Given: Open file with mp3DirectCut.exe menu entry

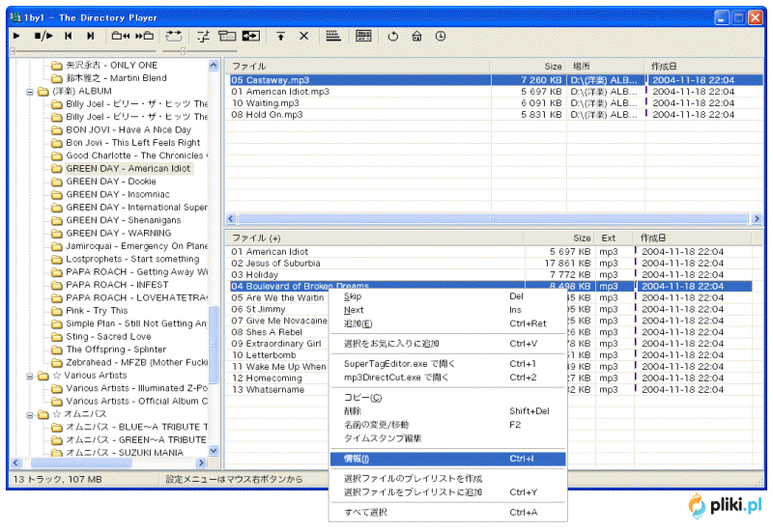Looking at the screenshot, I should [447, 378].
